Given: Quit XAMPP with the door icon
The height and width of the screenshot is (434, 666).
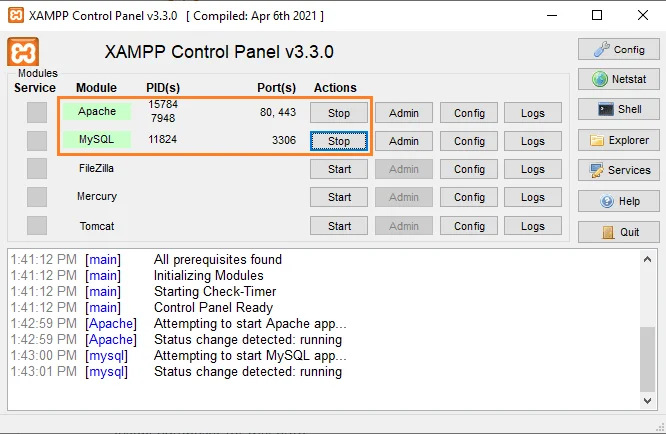Looking at the screenshot, I should pos(618,232).
